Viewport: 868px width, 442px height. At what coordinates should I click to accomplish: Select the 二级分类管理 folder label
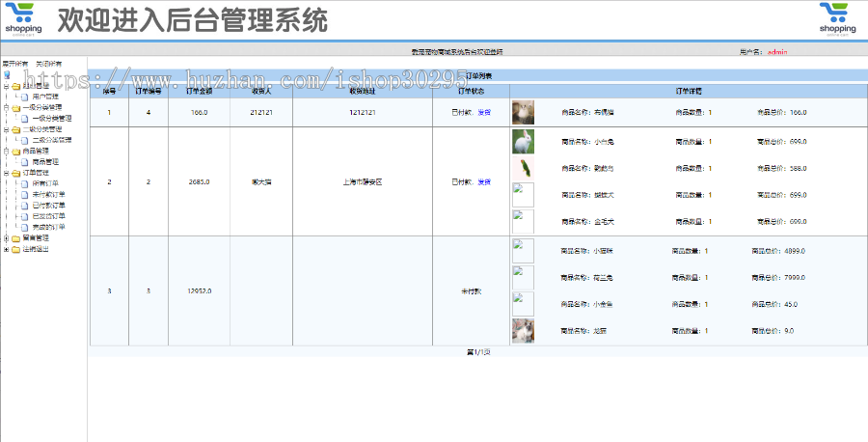(42, 129)
